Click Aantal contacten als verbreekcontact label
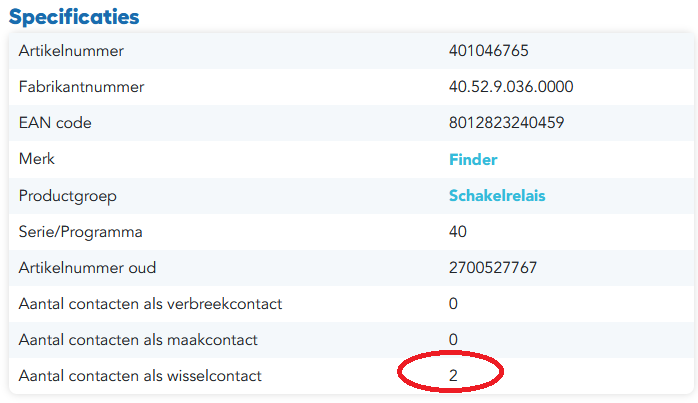 [x=150, y=304]
